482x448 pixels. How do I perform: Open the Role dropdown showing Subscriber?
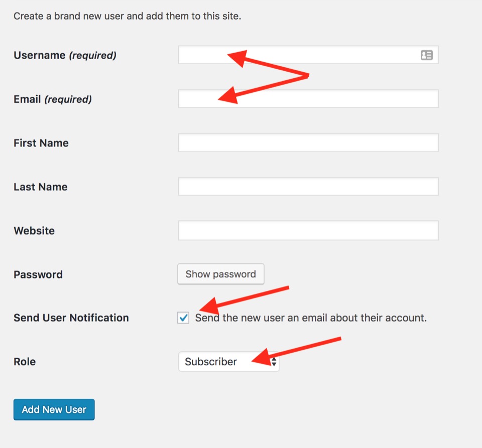[x=229, y=361]
